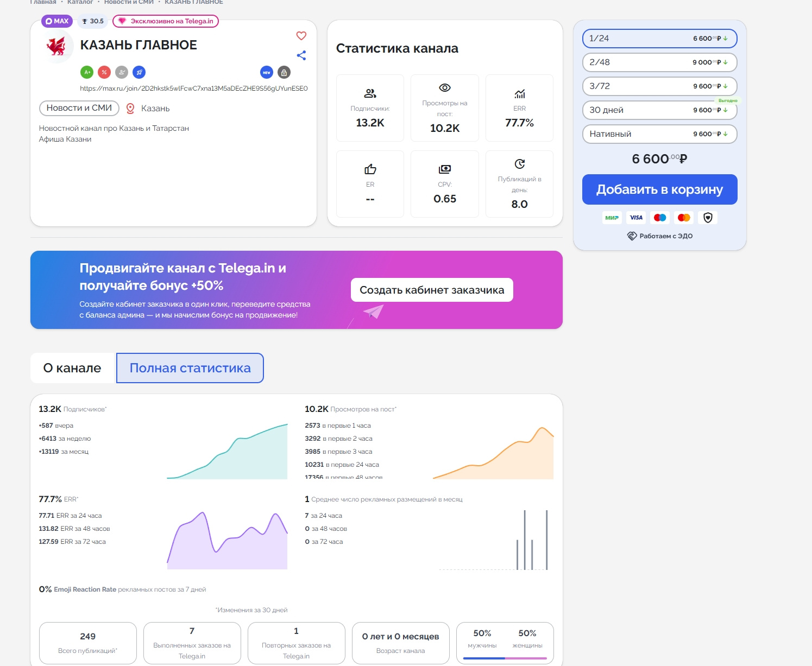Click Создать кабинет заказчика button
812x666 pixels.
(432, 290)
